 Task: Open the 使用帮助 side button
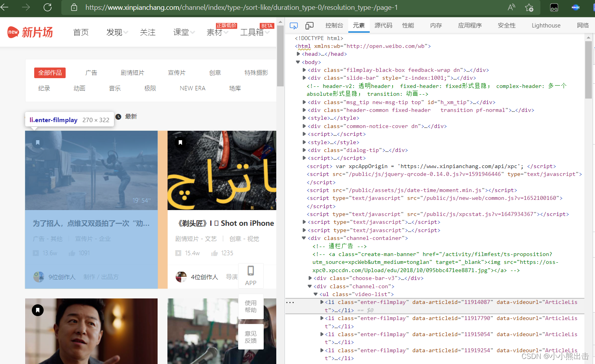tap(251, 306)
